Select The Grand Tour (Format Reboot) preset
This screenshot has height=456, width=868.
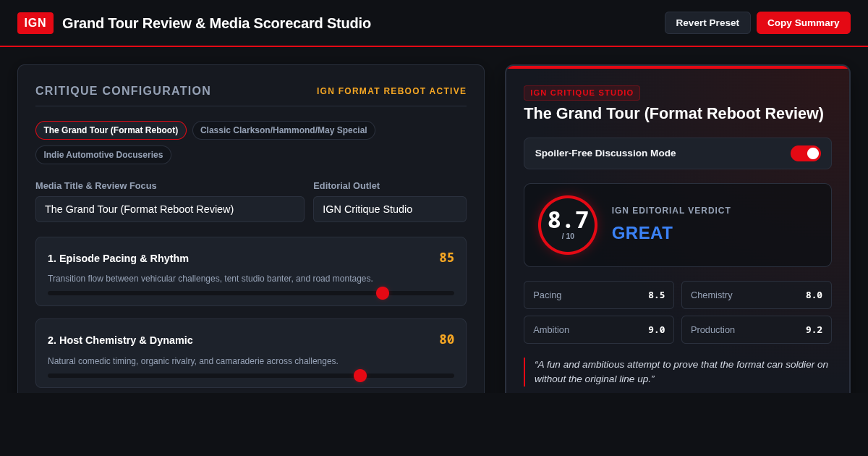[x=111, y=130]
